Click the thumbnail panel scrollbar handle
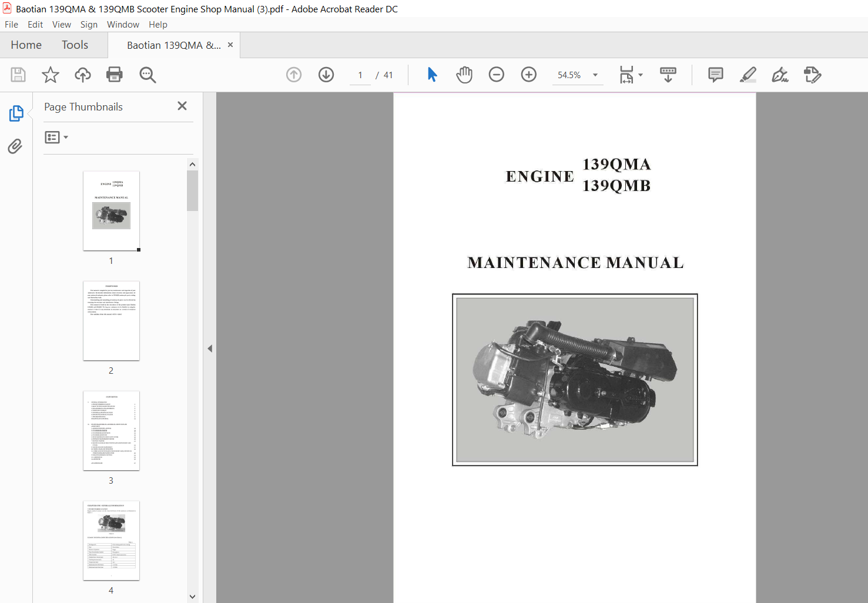The width and height of the screenshot is (868, 603). [x=192, y=190]
